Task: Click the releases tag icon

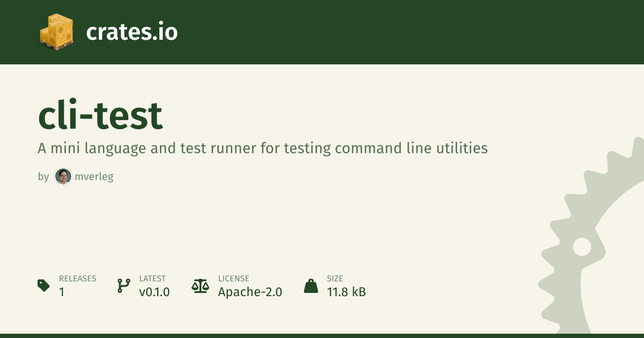Action: 44,285
